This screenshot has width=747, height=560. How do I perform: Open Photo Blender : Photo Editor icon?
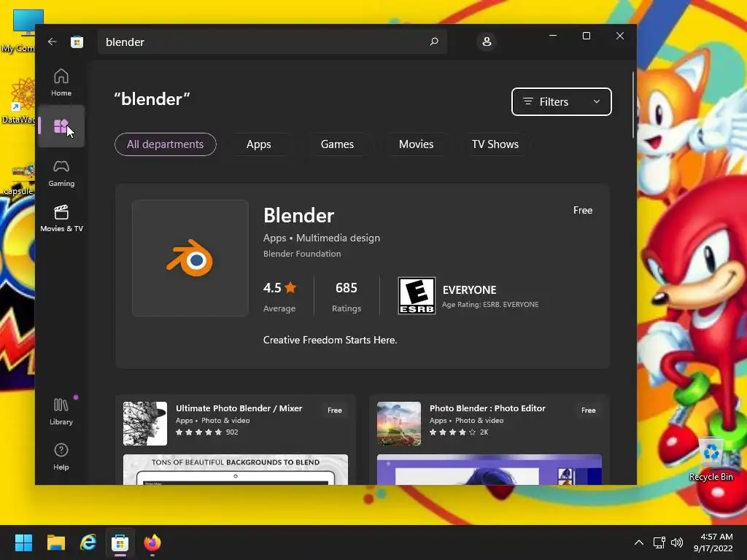(399, 424)
